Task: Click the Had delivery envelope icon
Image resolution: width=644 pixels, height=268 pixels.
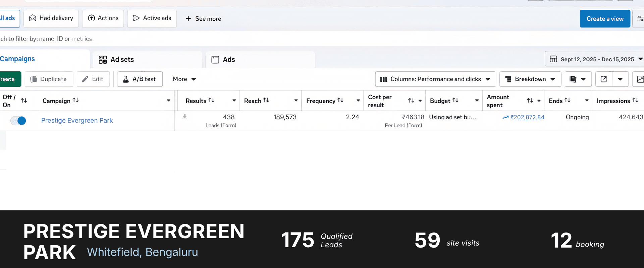Action: pyautogui.click(x=33, y=18)
